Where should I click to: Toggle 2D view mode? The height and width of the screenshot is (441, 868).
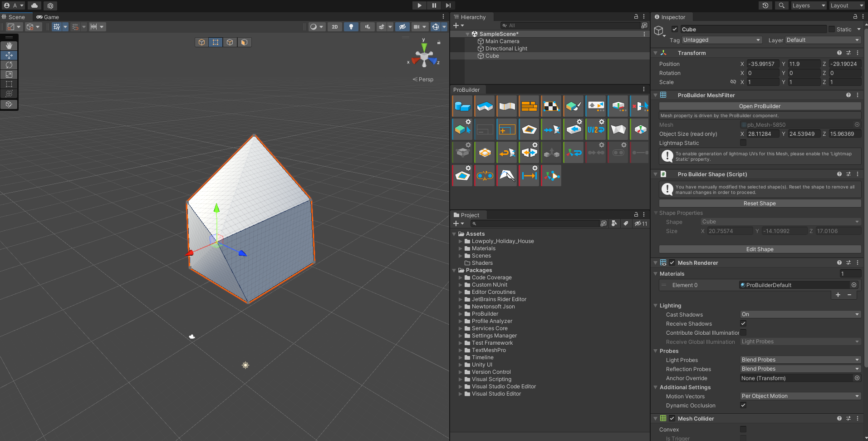click(x=335, y=27)
